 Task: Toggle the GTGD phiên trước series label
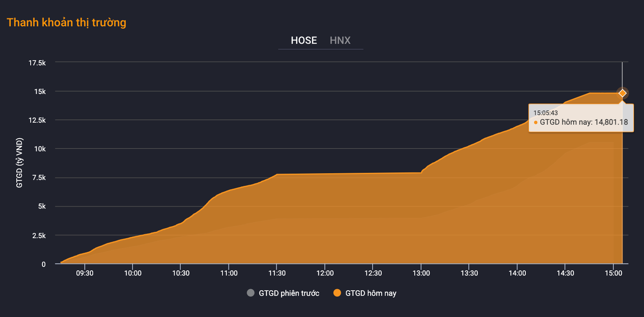pyautogui.click(x=289, y=293)
